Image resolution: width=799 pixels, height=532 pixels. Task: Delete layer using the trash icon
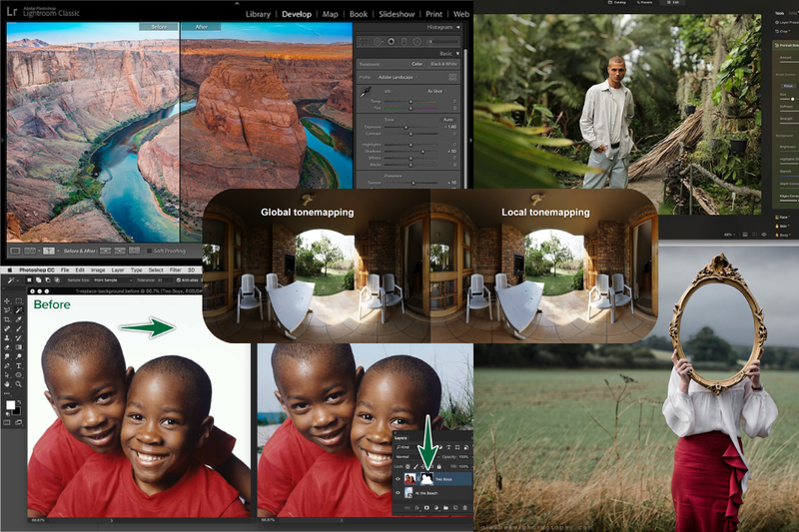[464, 508]
